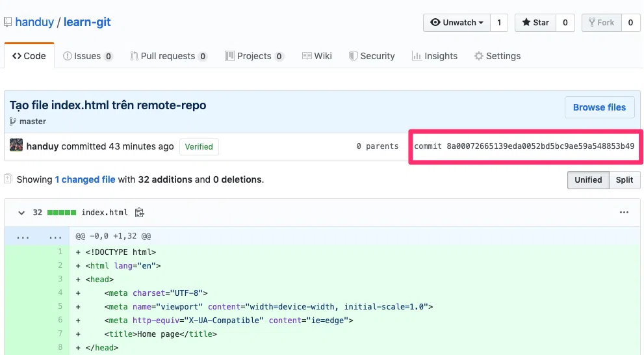The width and height of the screenshot is (644, 355).
Task: Open the index.html file options ellipsis
Action: tap(624, 213)
